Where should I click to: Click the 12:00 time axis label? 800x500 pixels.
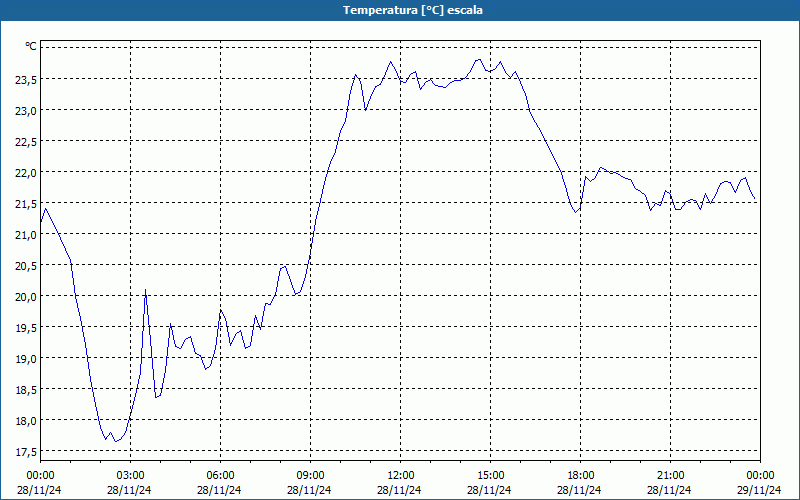[x=401, y=476]
